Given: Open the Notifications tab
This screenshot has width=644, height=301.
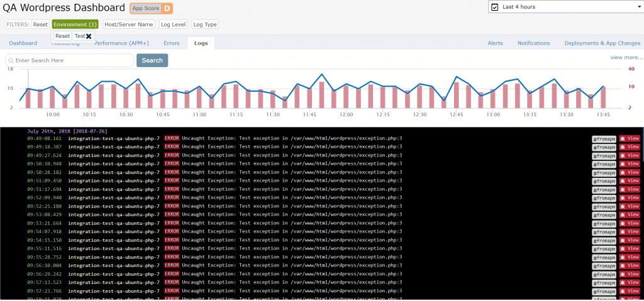Looking at the screenshot, I should (533, 43).
